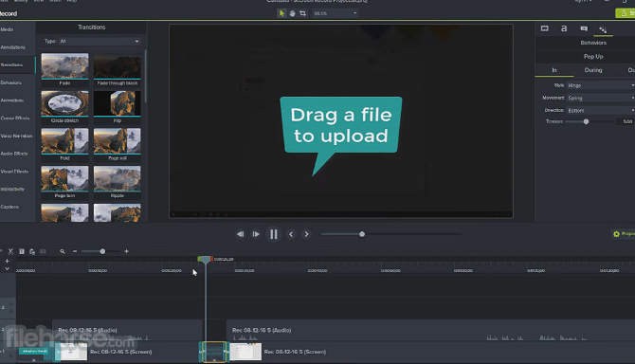Click the Split icon in timeline toolbar

(43, 251)
